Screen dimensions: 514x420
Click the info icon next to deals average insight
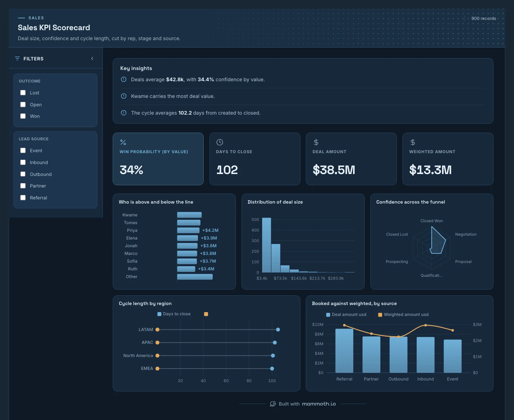tap(124, 79)
